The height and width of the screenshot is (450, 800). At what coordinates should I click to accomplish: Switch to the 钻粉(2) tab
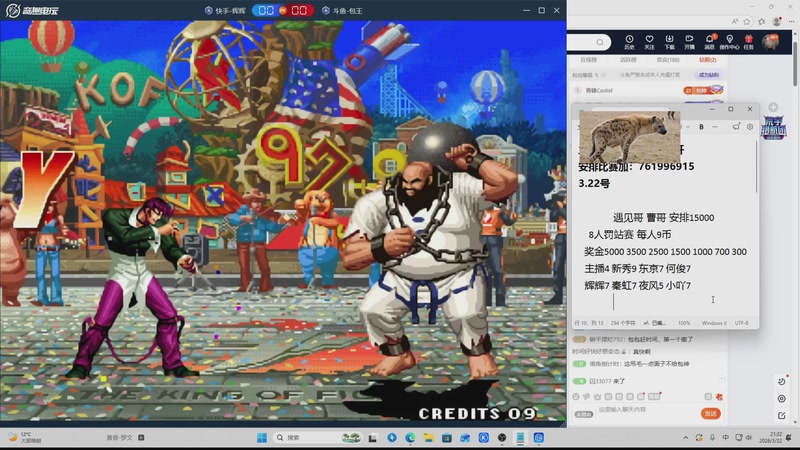[708, 60]
